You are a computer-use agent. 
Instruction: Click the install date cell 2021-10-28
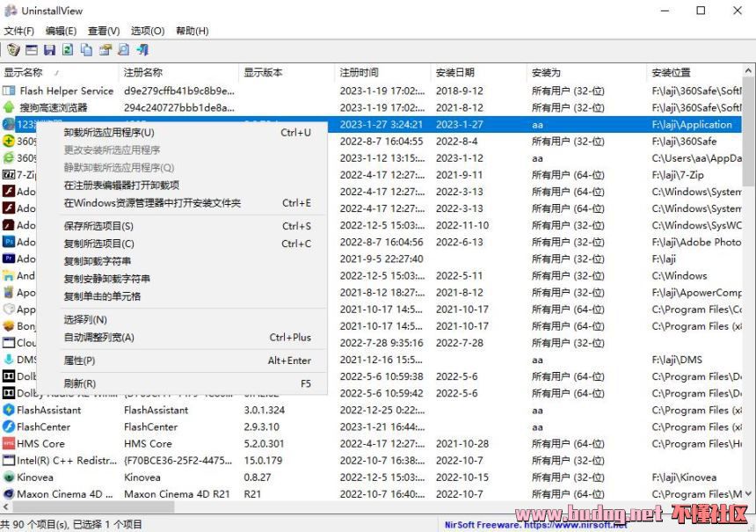click(x=462, y=444)
